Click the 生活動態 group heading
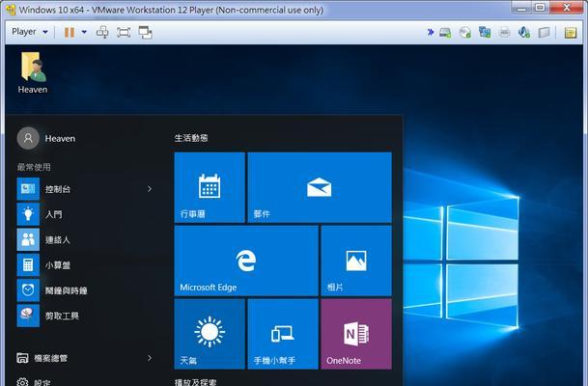This screenshot has width=588, height=386. pos(191,138)
